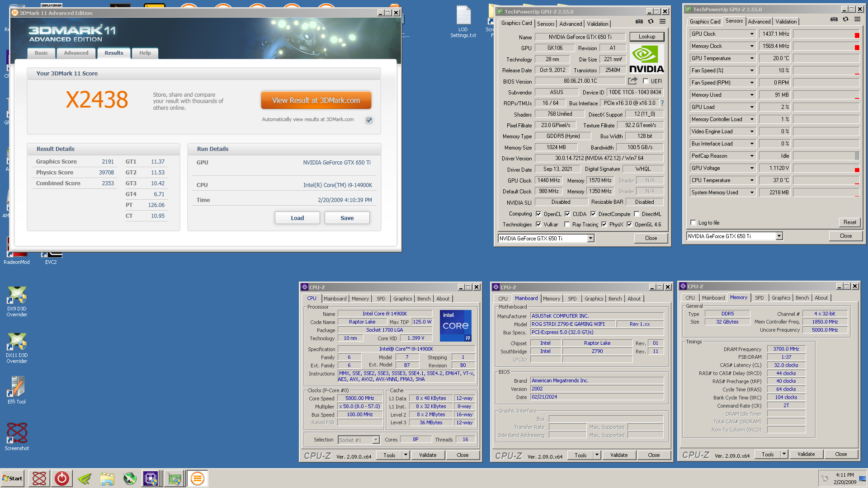This screenshot has width=868, height=488.
Task: Click the refresh icon in GPU-Z Graphics Card window
Action: pos(651,21)
